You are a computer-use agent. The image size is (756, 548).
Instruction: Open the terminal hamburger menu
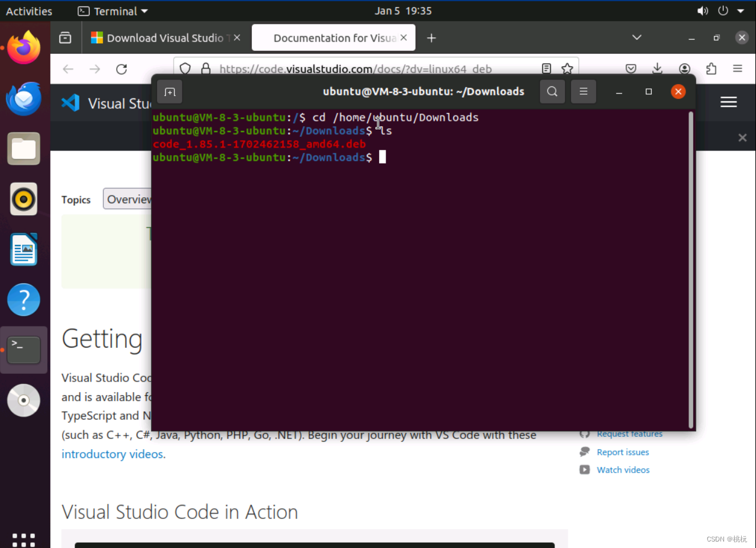(583, 92)
